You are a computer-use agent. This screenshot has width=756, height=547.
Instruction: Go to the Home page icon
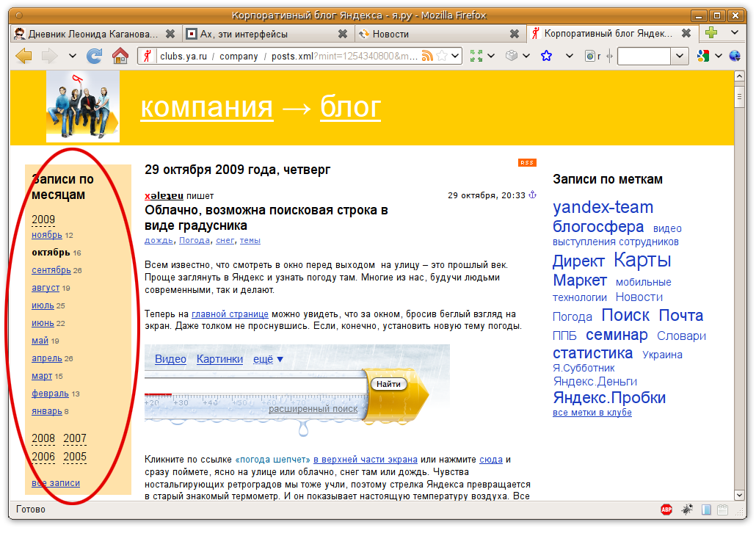pos(120,56)
